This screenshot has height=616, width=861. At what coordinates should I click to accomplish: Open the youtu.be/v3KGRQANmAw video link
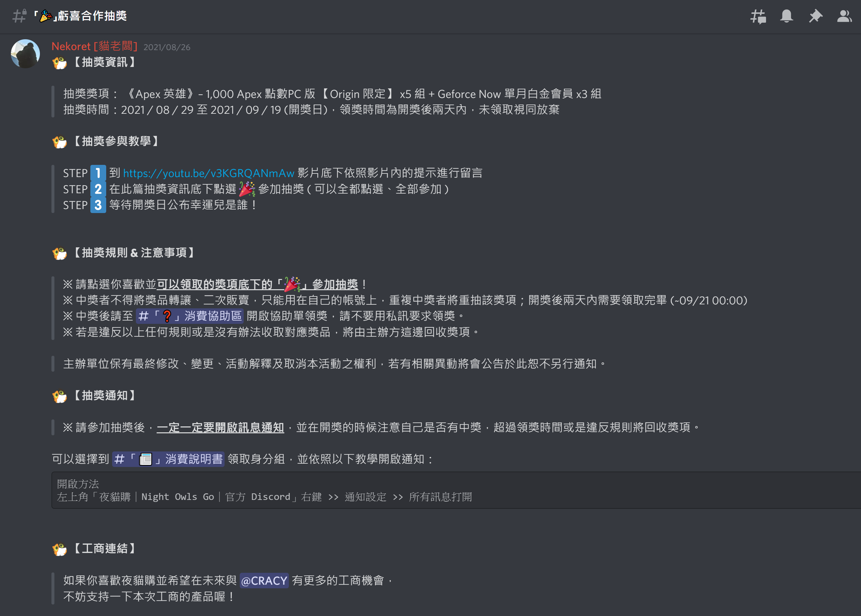[x=209, y=173]
